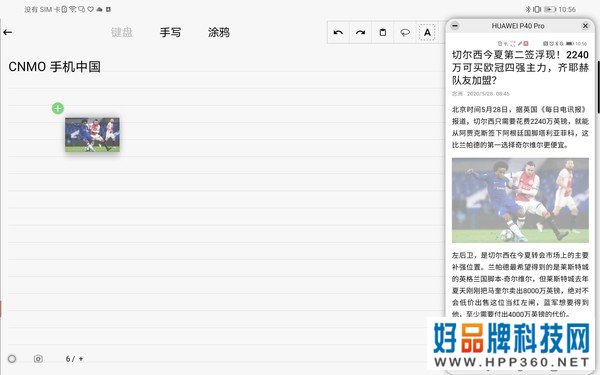Redo the last action
Image resolution: width=600 pixels, height=375 pixels.
click(x=360, y=33)
